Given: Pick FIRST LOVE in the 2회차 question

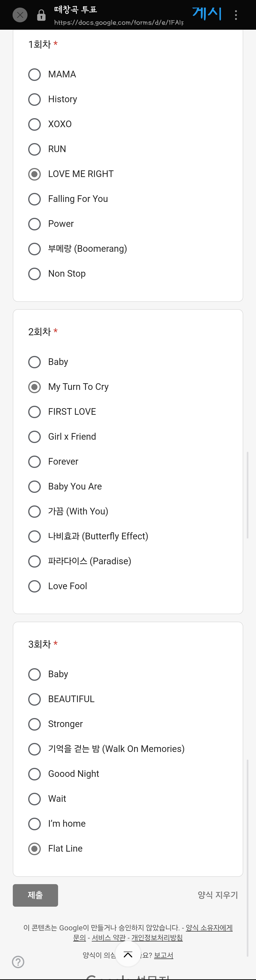Looking at the screenshot, I should coord(35,412).
